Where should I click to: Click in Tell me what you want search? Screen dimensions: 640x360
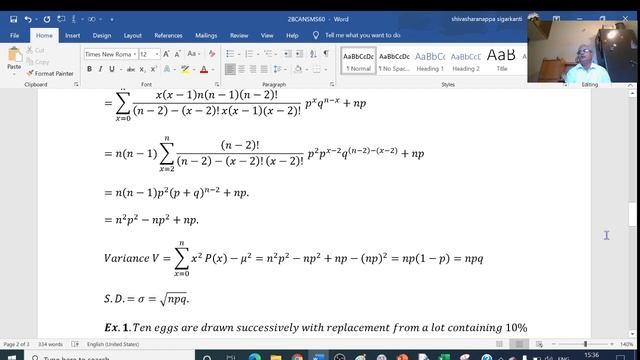pos(362,36)
